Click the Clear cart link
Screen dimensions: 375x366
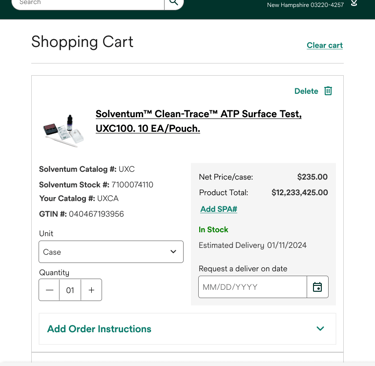[x=325, y=45]
